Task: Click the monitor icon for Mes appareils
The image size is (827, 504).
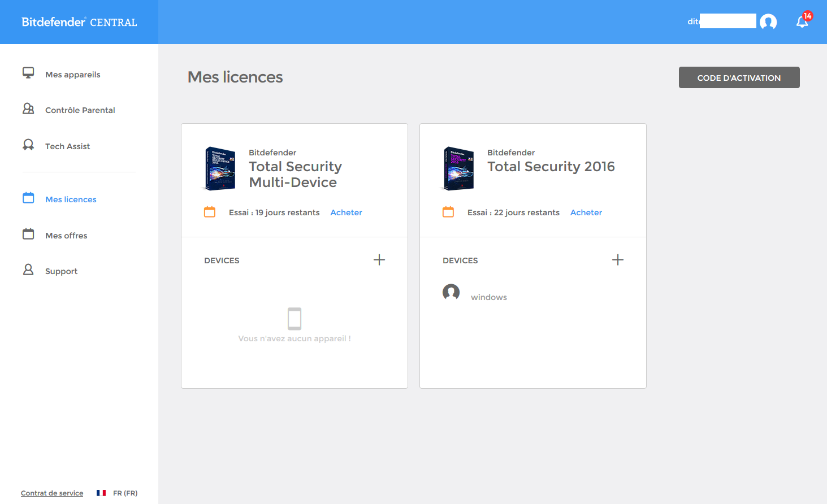Action: point(28,73)
